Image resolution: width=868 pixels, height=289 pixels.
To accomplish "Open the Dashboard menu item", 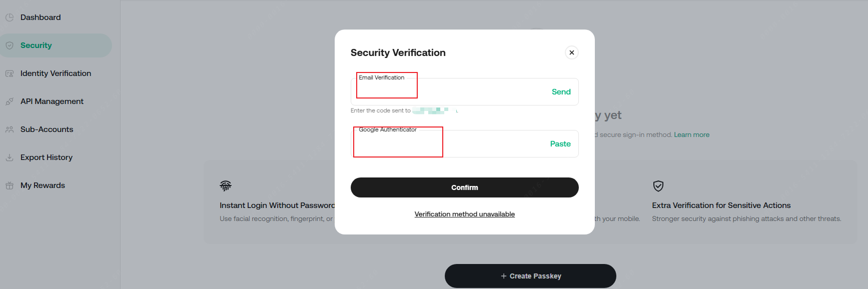I will [x=41, y=17].
